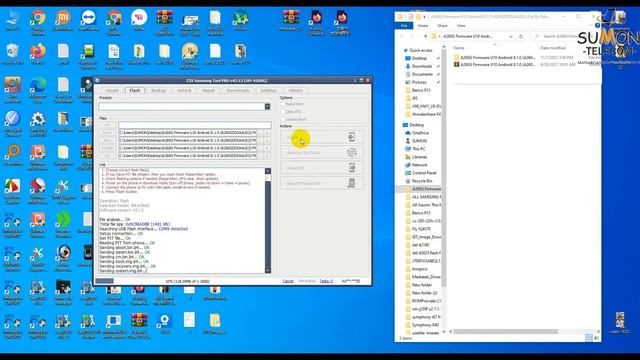The image size is (640, 360).
Task: Open Explorer File menu
Action: coord(404,26)
